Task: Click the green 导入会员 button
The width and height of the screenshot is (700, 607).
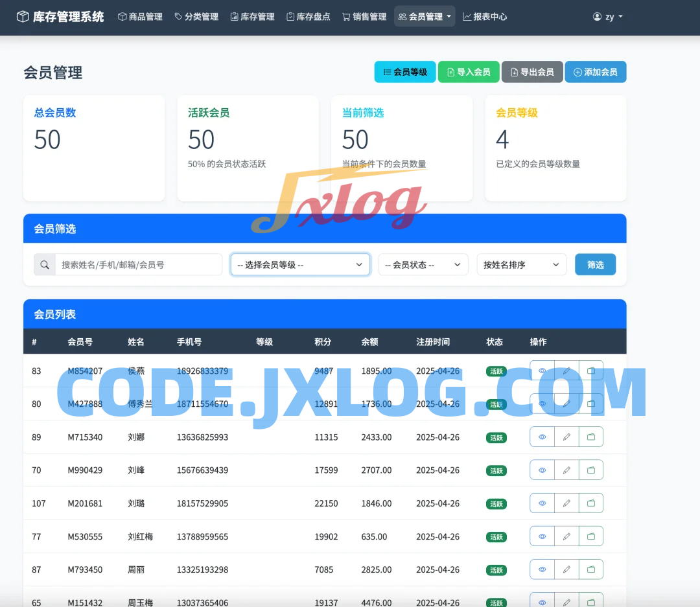Action: coord(468,72)
